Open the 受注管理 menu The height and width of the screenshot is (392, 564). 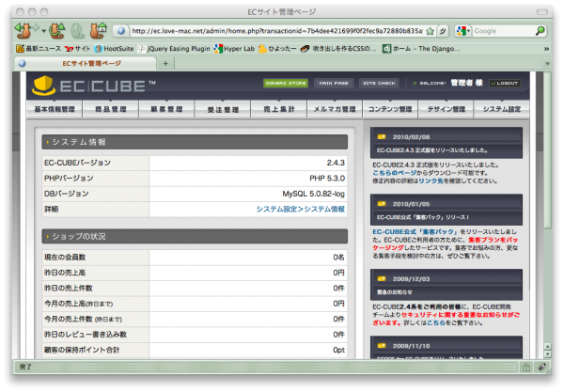(x=223, y=109)
